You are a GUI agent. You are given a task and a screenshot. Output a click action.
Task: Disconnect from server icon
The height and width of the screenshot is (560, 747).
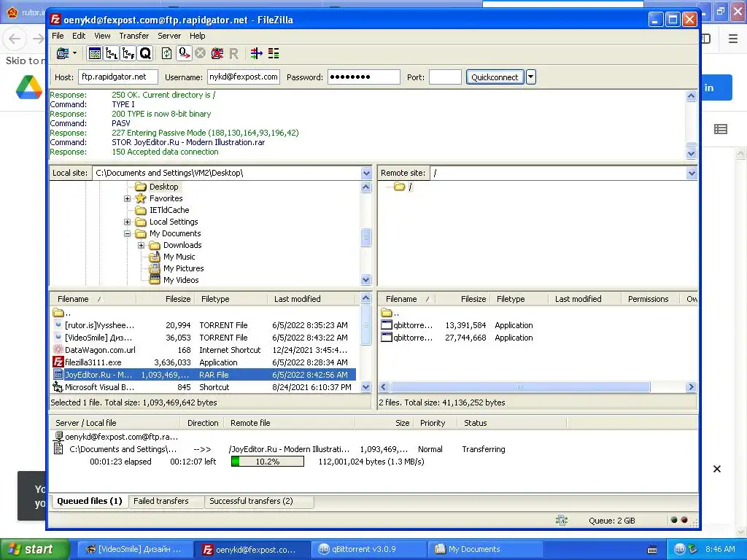217,53
